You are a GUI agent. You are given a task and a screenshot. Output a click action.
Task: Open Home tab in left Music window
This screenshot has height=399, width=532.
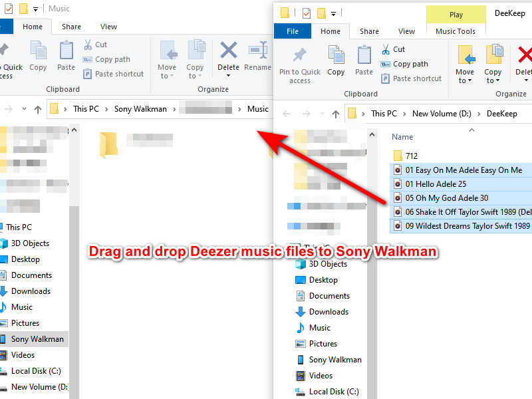33,27
